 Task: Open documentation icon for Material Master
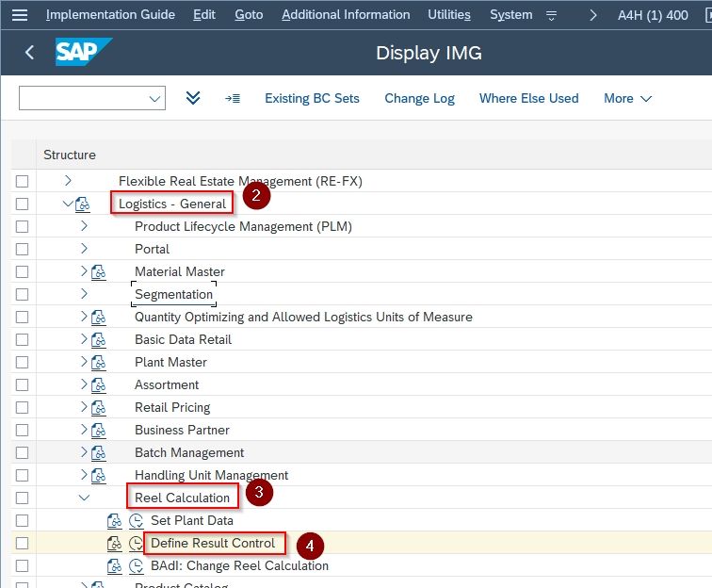(x=99, y=271)
